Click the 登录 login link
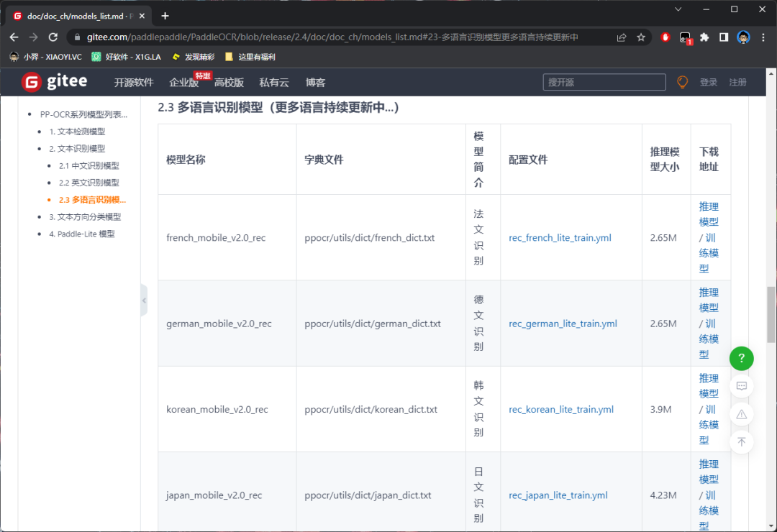 tap(709, 83)
